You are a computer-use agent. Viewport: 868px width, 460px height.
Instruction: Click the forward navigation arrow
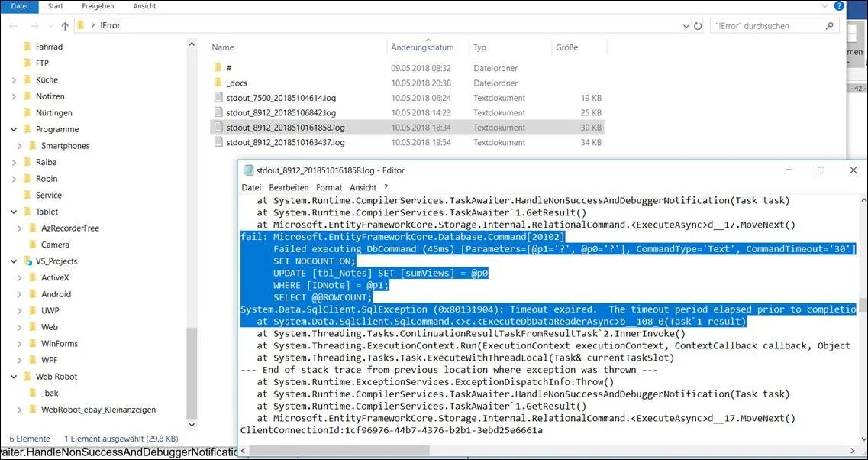(x=34, y=25)
